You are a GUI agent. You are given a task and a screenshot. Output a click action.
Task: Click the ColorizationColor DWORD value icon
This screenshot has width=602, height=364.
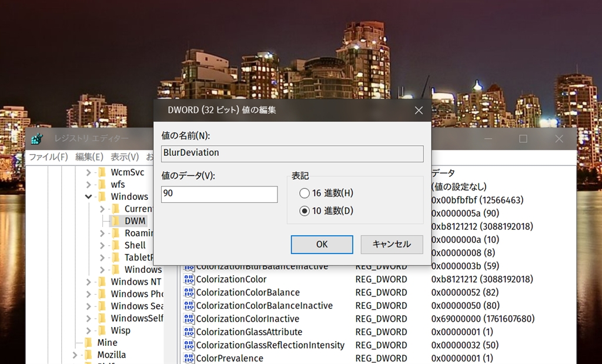pyautogui.click(x=189, y=279)
